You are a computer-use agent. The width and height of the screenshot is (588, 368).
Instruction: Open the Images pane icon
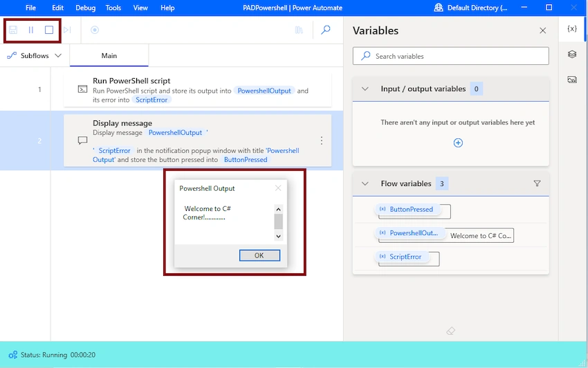pyautogui.click(x=572, y=80)
